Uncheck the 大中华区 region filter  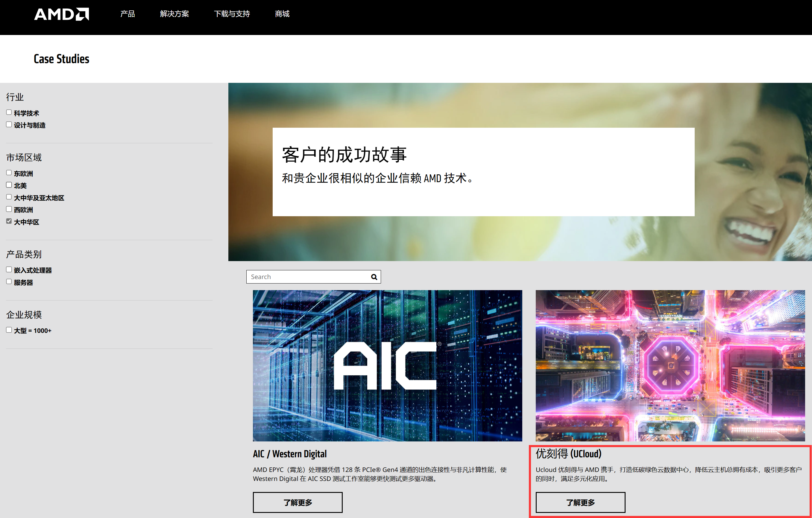9,221
